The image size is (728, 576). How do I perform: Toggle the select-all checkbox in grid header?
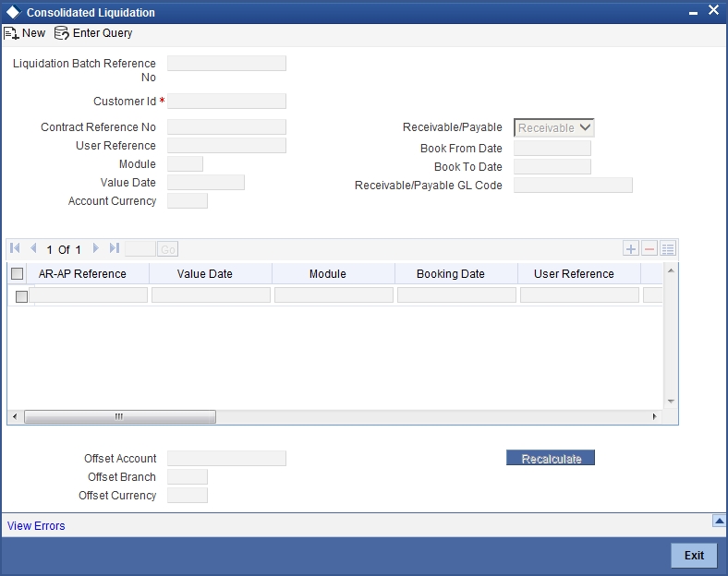[18, 273]
